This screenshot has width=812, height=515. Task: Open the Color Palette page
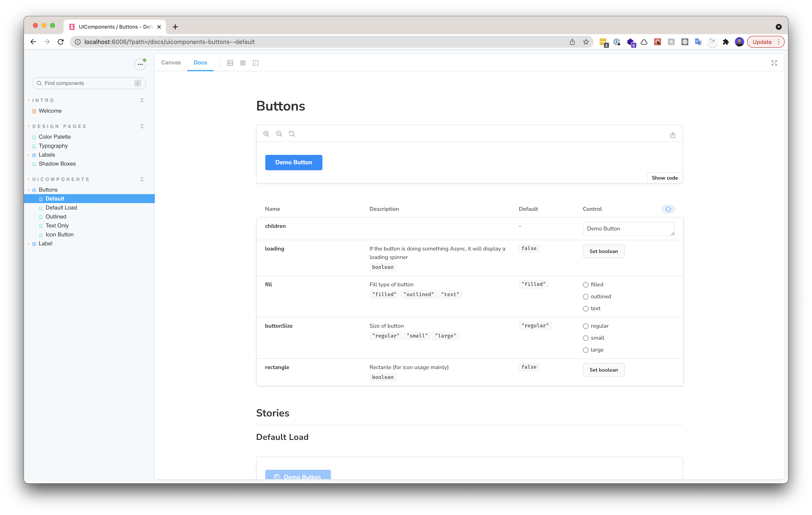55,137
